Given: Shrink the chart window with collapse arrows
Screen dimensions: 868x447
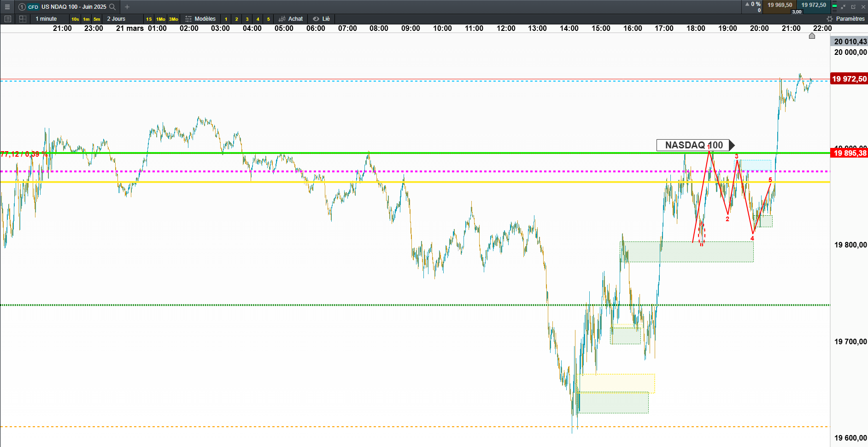Looking at the screenshot, I should [844, 7].
